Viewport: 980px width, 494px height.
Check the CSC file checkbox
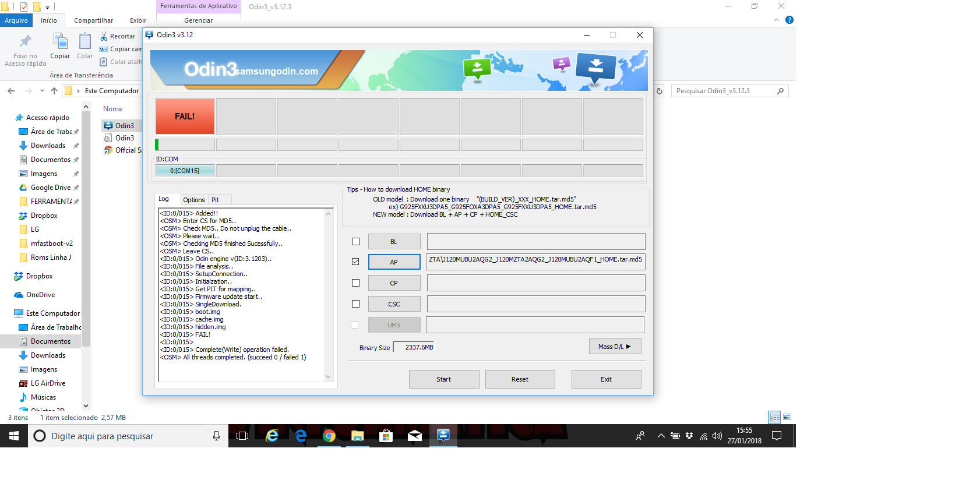tap(355, 304)
